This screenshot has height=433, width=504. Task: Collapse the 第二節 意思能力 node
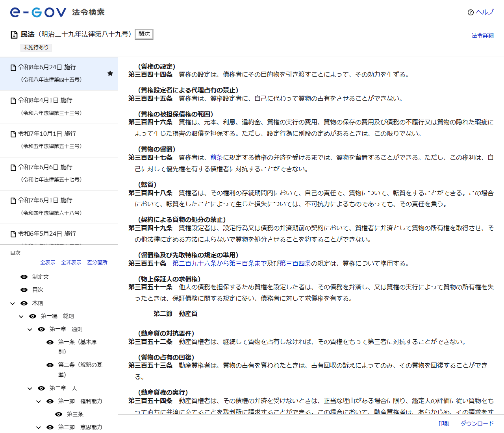click(39, 427)
